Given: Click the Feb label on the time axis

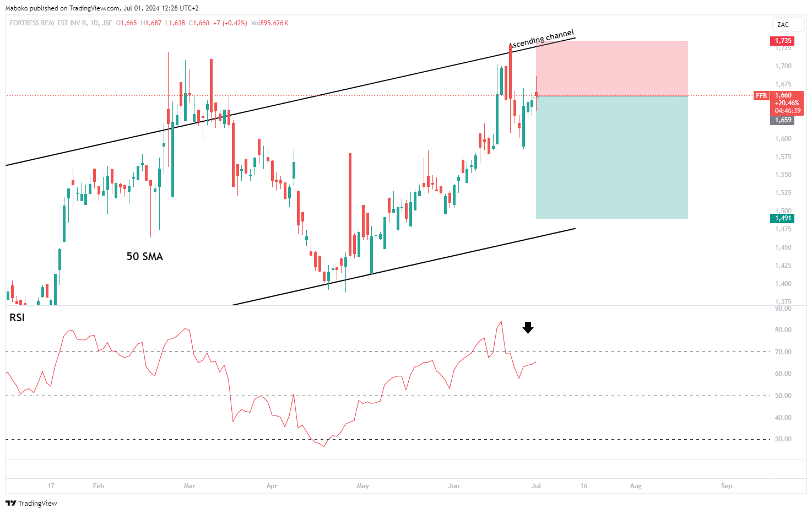Looking at the screenshot, I should pyautogui.click(x=99, y=486).
